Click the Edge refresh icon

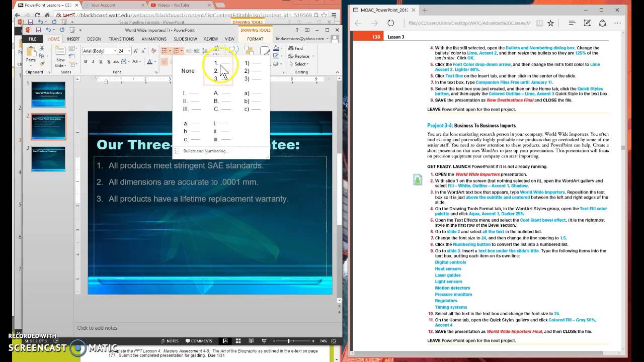click(390, 23)
